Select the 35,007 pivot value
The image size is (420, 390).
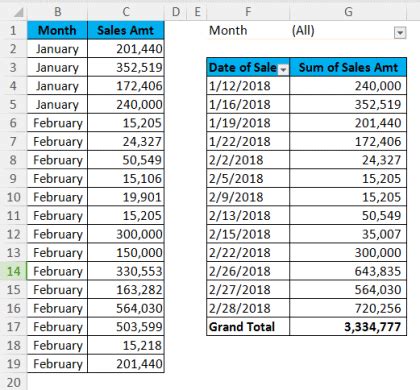[x=348, y=234]
